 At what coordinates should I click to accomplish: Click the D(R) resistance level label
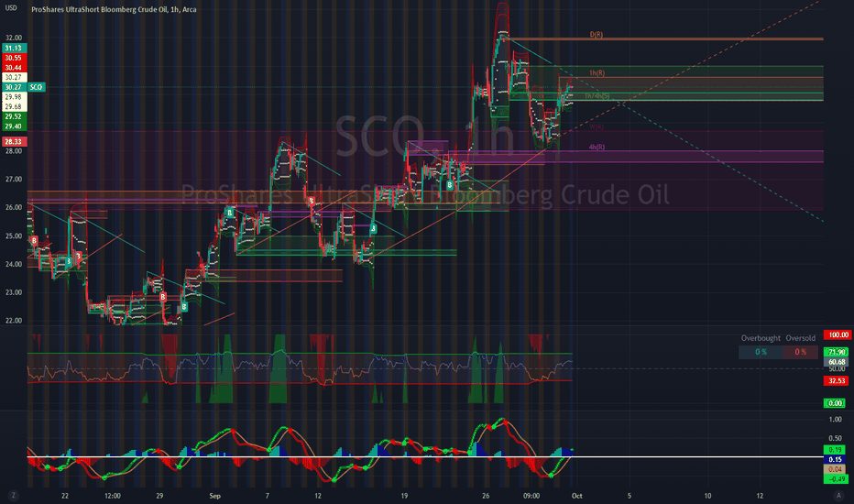pos(597,34)
